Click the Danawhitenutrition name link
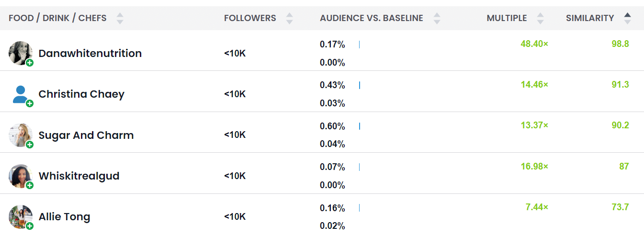Image resolution: width=644 pixels, height=237 pixels. pyautogui.click(x=90, y=53)
